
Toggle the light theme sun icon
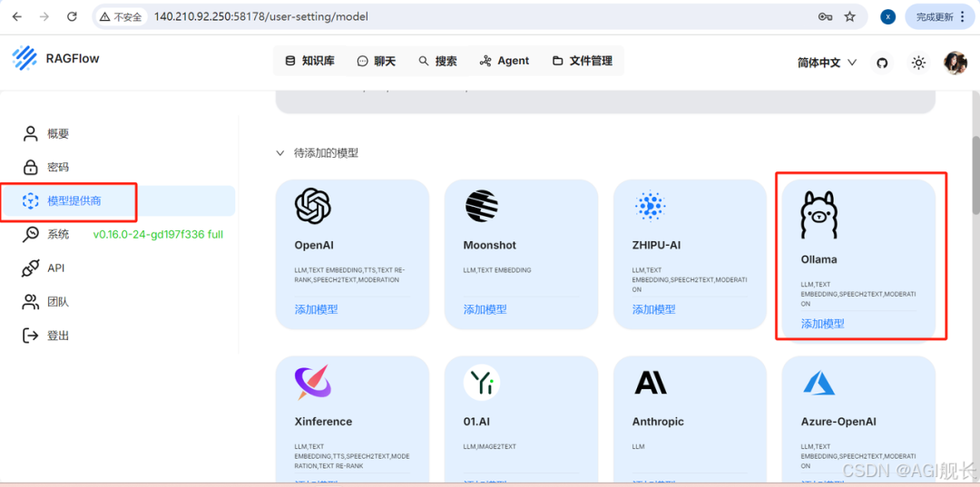(x=918, y=63)
